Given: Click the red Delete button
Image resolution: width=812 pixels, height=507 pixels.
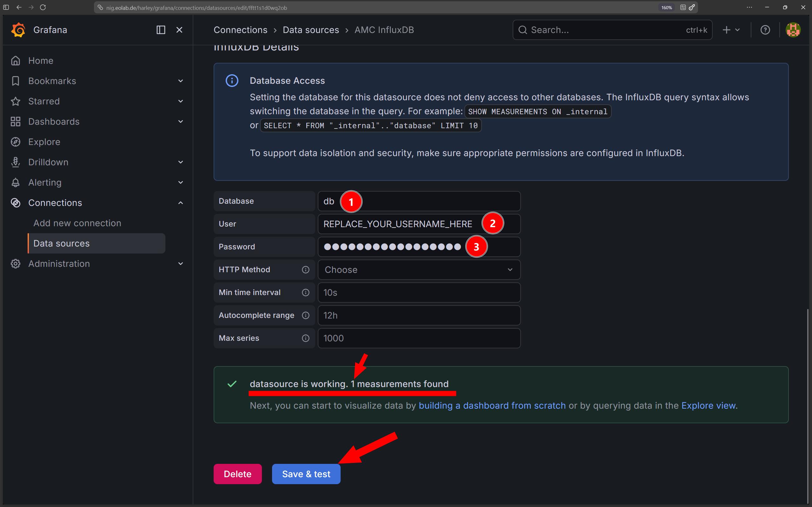Looking at the screenshot, I should [x=237, y=474].
